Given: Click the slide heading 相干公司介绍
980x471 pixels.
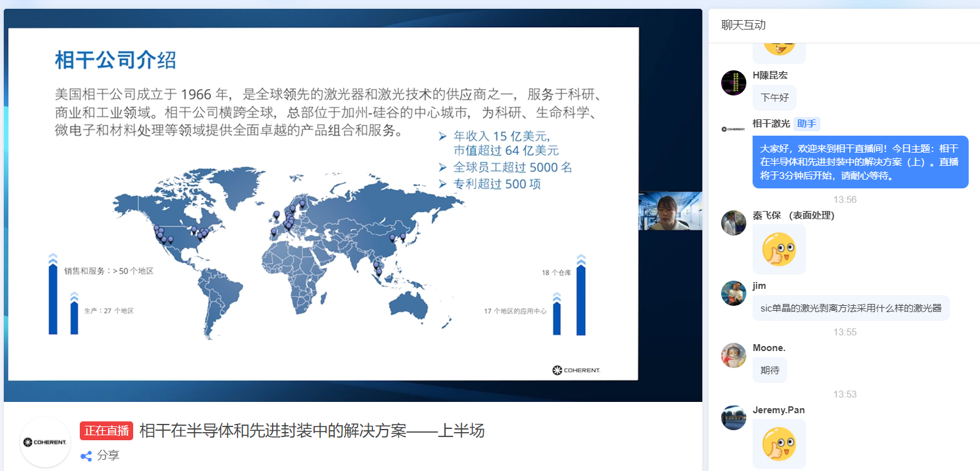Looking at the screenshot, I should (x=116, y=61).
